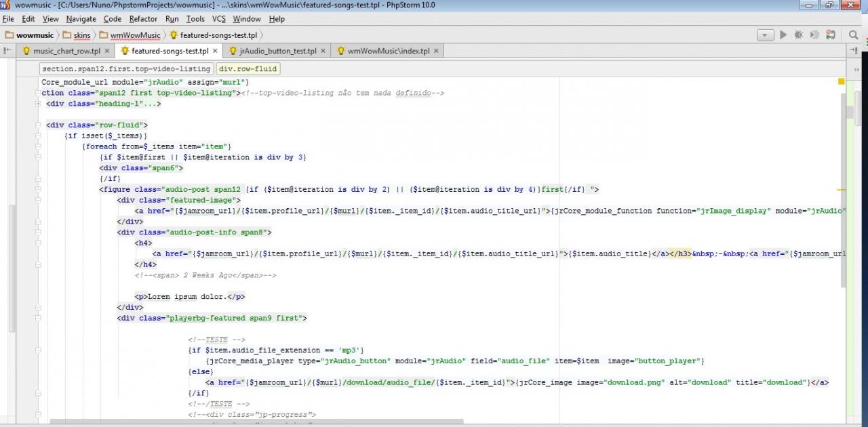The height and width of the screenshot is (427, 868).
Task: Open the File menu
Action: [8, 19]
